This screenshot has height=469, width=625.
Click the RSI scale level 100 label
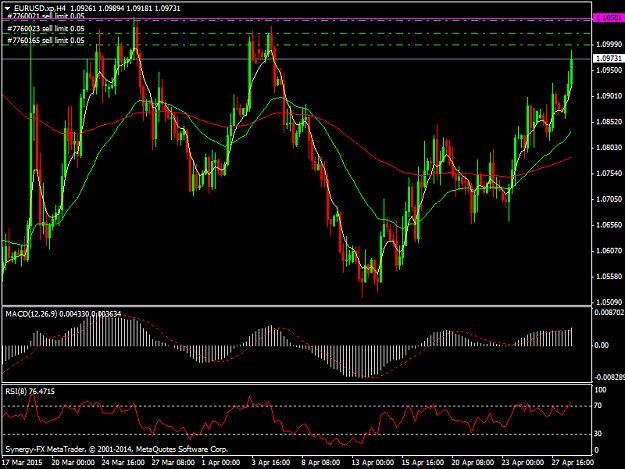click(x=600, y=390)
